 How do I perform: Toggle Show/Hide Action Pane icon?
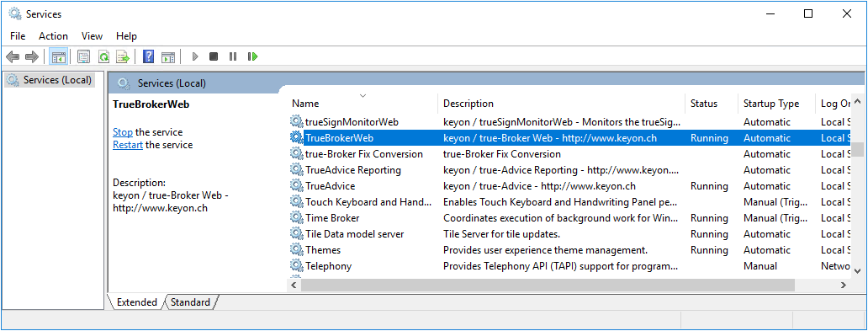[168, 56]
